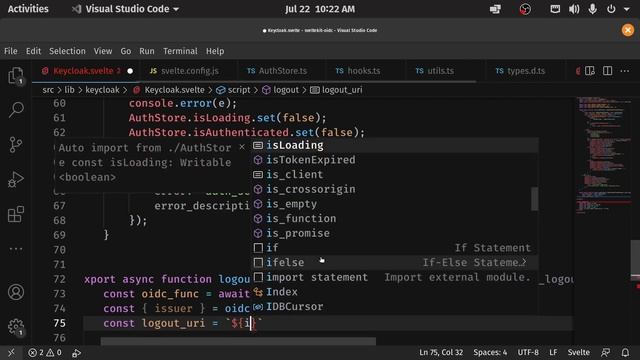Open the Extensions view
This screenshot has width=640, height=360.
coord(16,214)
